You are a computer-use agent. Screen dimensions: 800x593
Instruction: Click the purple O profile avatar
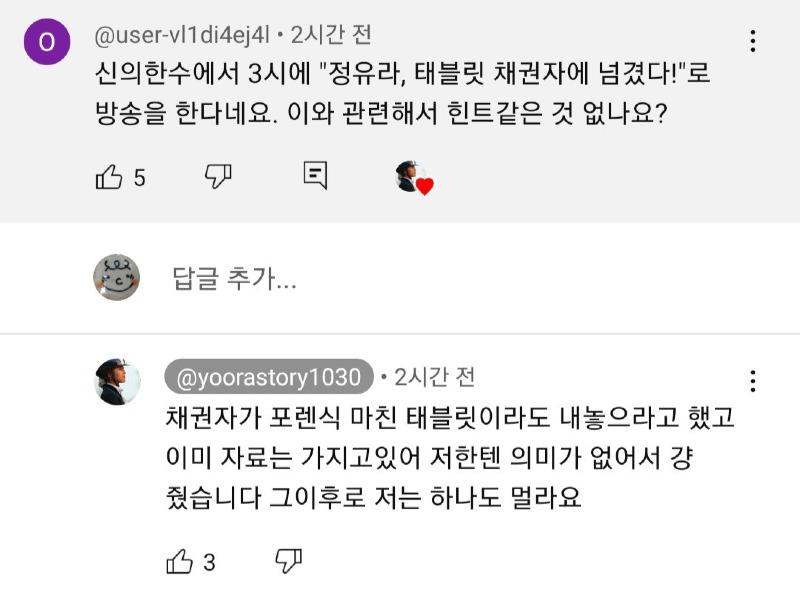(47, 41)
